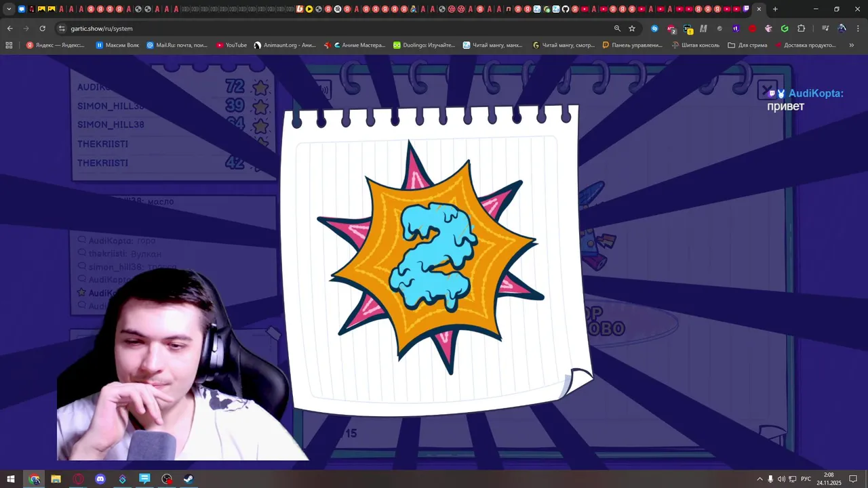Click the star next to score 39
This screenshot has height=488, width=868.
click(x=260, y=106)
